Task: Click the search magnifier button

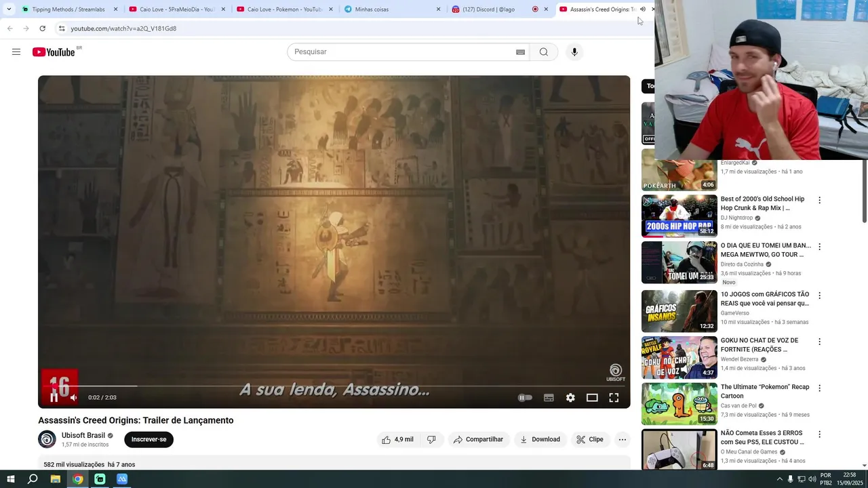Action: tap(544, 52)
